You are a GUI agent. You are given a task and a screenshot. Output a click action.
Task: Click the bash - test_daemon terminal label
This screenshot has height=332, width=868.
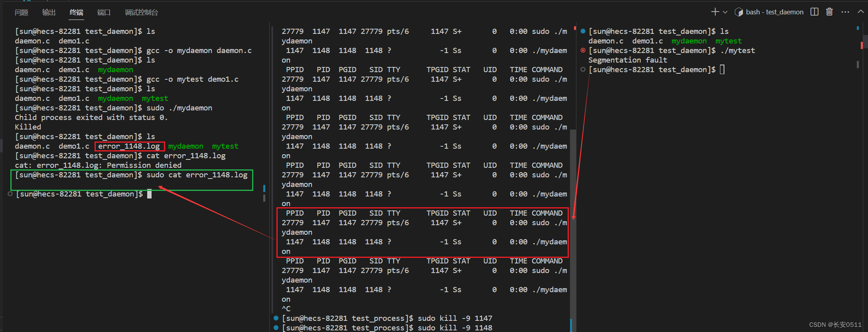775,12
